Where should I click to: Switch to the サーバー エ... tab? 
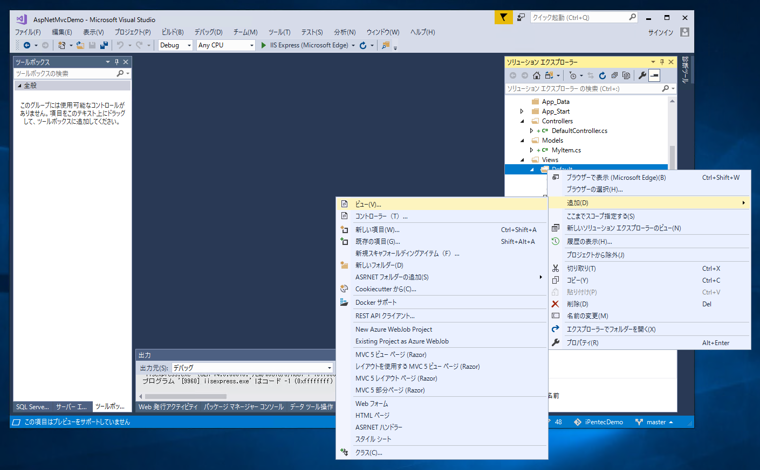coord(71,407)
